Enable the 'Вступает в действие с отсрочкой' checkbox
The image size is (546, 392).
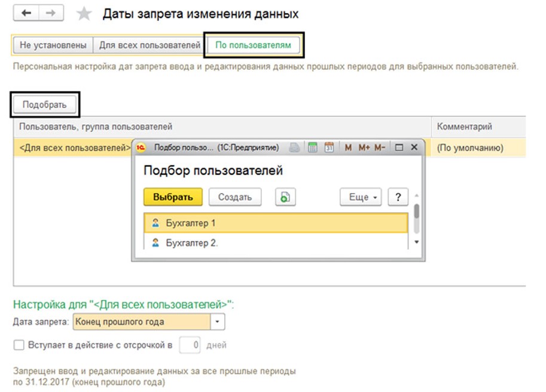point(19,345)
